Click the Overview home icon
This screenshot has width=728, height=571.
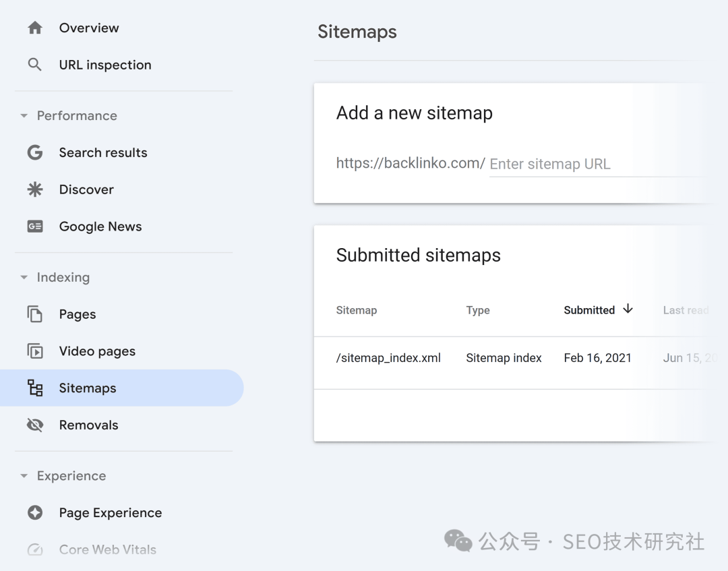(35, 28)
